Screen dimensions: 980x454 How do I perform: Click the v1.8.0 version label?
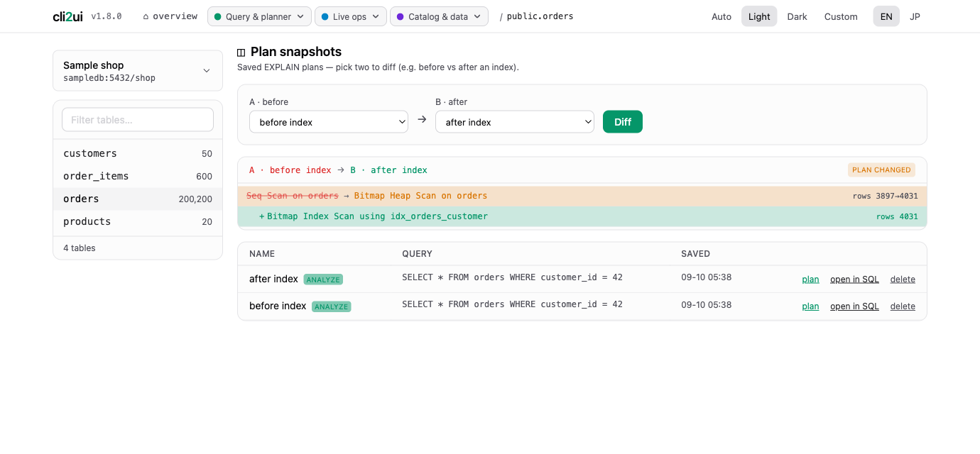(107, 16)
